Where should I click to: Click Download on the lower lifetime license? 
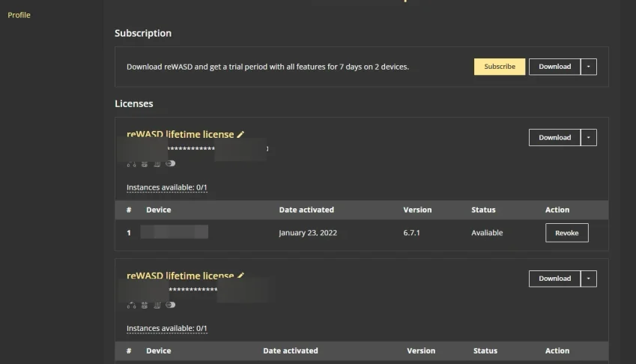tap(554, 279)
